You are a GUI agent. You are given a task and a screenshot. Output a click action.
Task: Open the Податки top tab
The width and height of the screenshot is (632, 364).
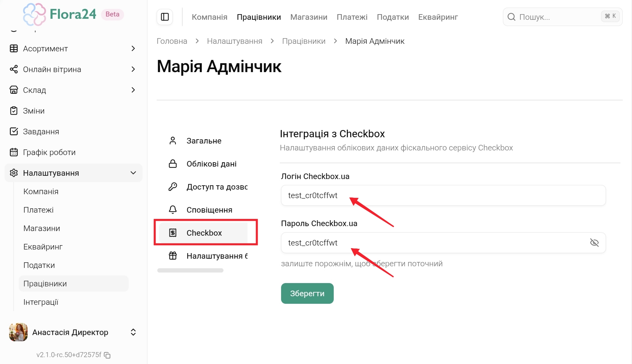393,17
